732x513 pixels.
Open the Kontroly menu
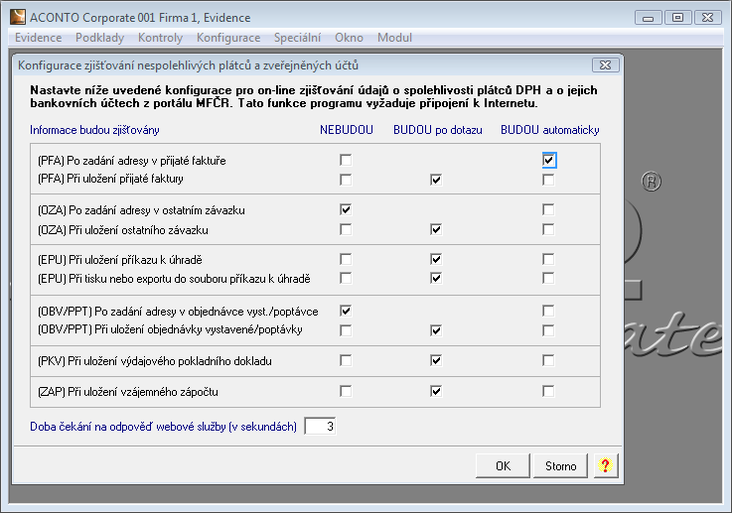pos(160,38)
